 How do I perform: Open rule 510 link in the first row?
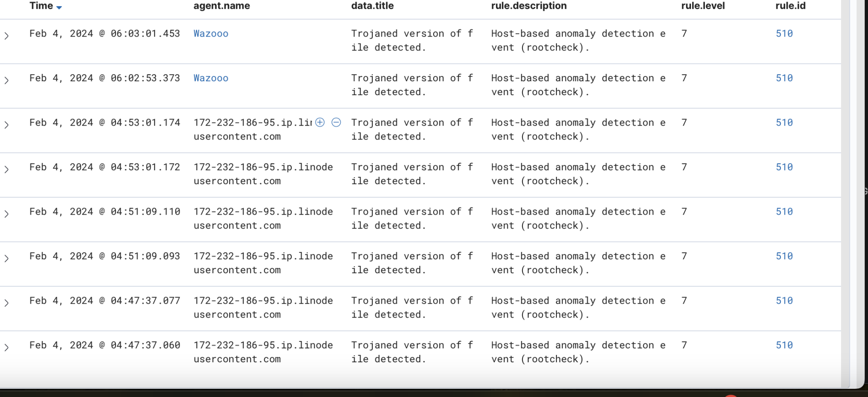click(x=784, y=33)
